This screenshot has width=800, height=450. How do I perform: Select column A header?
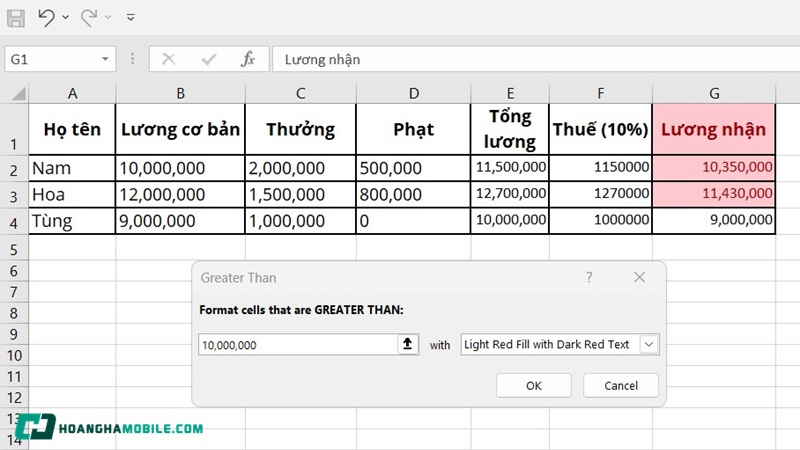coord(72,93)
